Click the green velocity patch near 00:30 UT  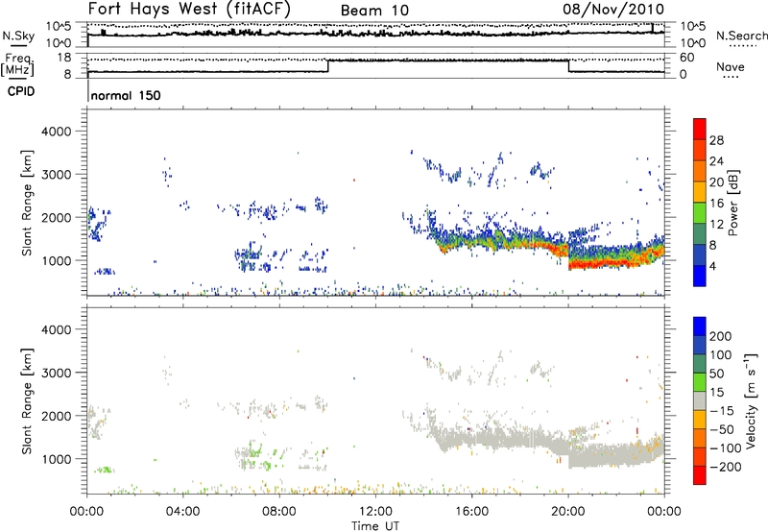(104, 470)
